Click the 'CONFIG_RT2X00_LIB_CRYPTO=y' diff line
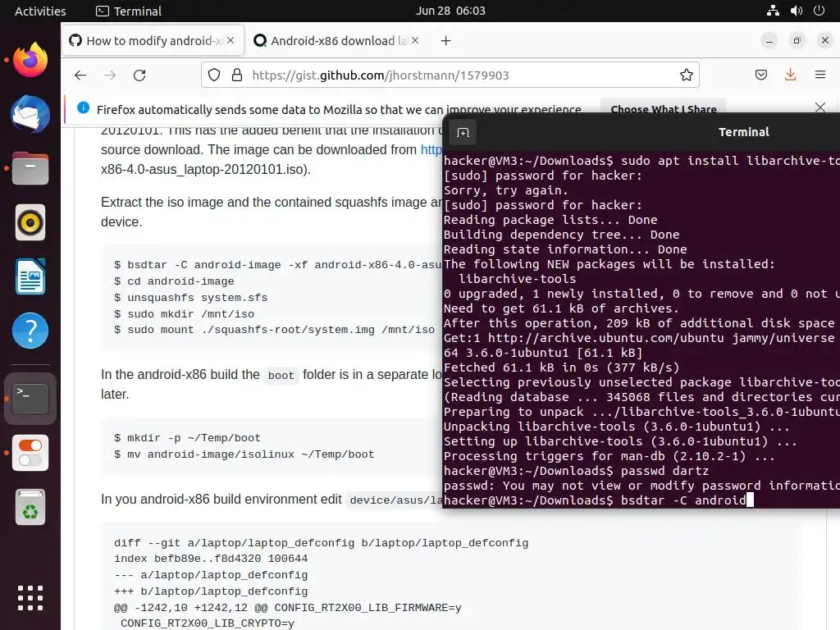 [x=208, y=623]
